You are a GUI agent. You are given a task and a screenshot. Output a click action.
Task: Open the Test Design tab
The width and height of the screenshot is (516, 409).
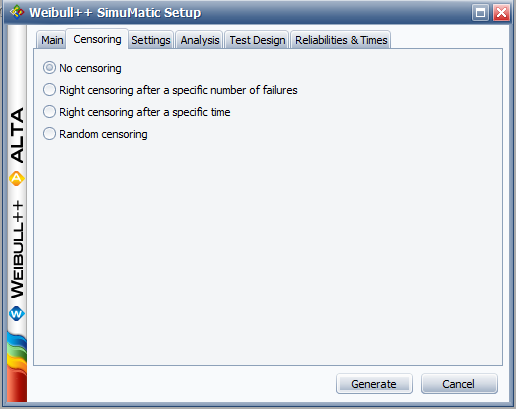pyautogui.click(x=257, y=40)
